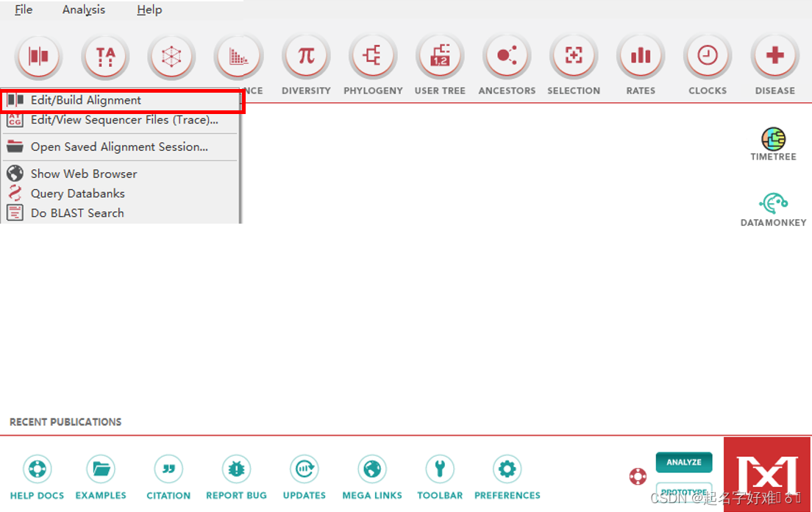
Task: Check for Updates icon
Action: [x=304, y=469]
